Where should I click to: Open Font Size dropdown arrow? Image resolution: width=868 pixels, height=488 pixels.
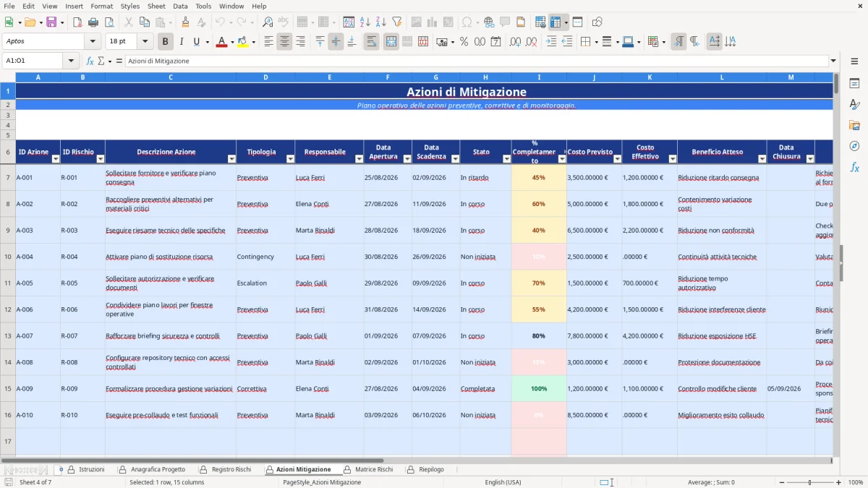(x=145, y=42)
